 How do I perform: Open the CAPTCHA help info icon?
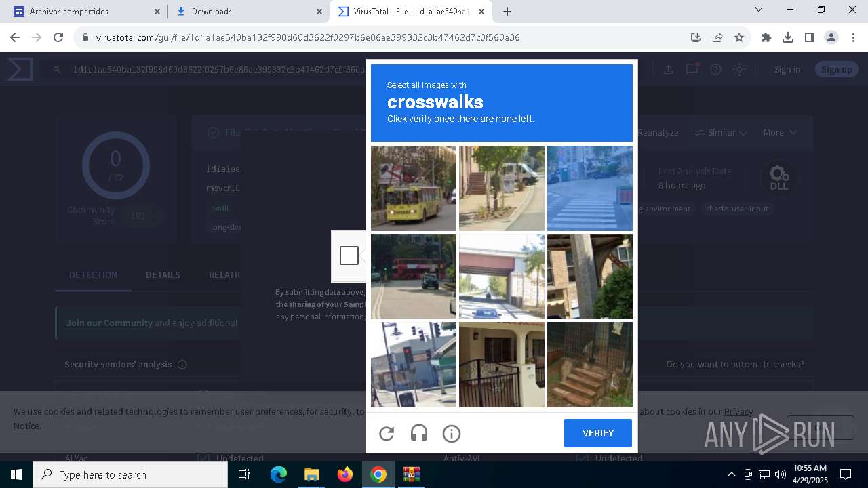[x=452, y=433]
